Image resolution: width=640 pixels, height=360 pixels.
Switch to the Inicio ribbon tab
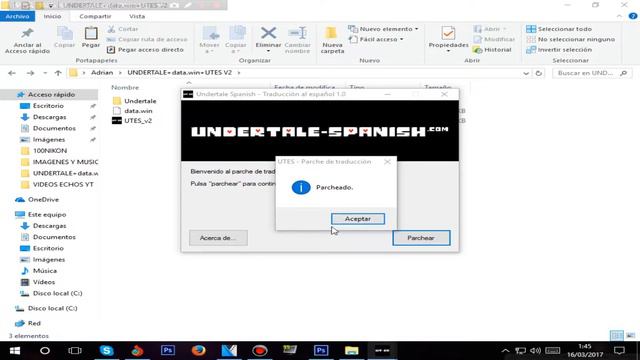click(x=52, y=16)
